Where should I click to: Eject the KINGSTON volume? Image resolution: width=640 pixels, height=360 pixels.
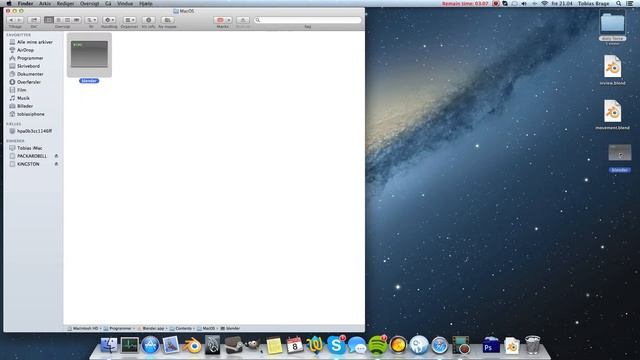(x=56, y=164)
